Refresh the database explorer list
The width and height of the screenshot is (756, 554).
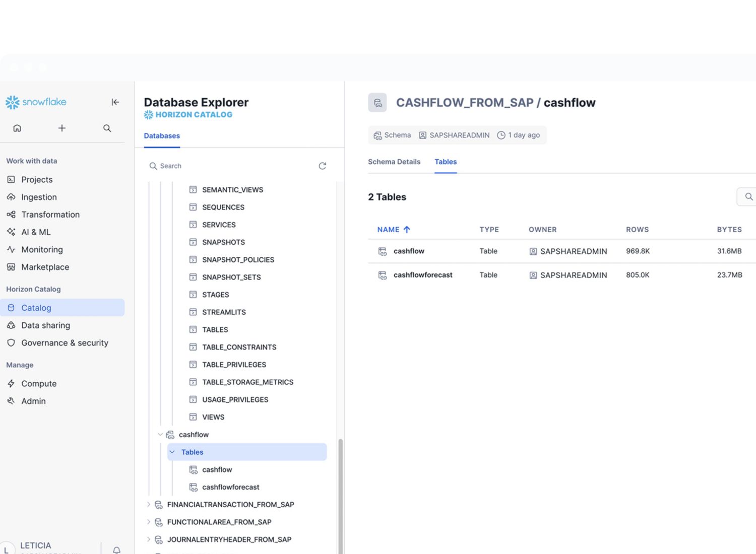click(x=322, y=166)
